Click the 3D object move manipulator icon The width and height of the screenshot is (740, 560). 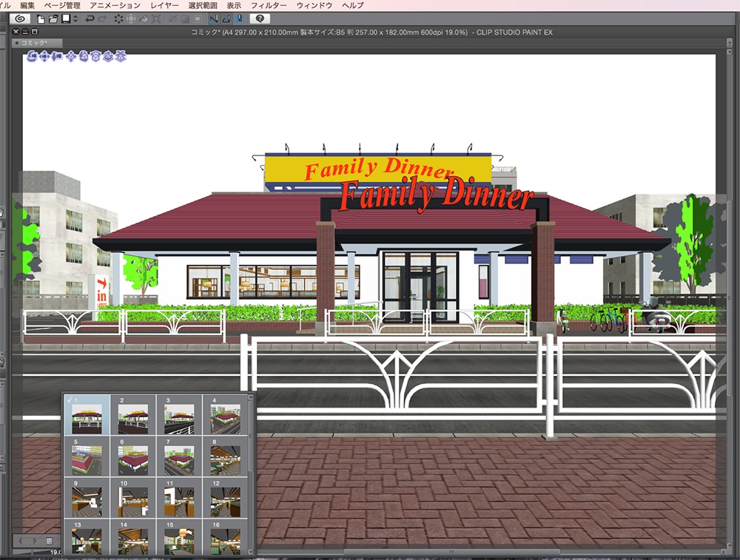[71, 57]
